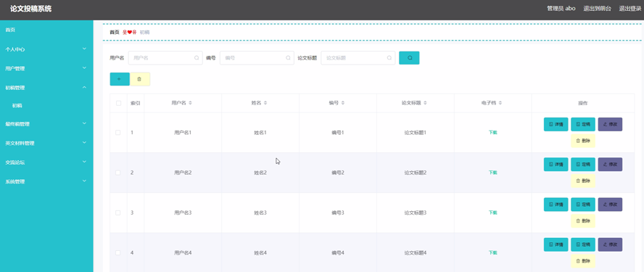The height and width of the screenshot is (272, 644).
Task: Click the teal search magnifier button
Action: pos(409,58)
